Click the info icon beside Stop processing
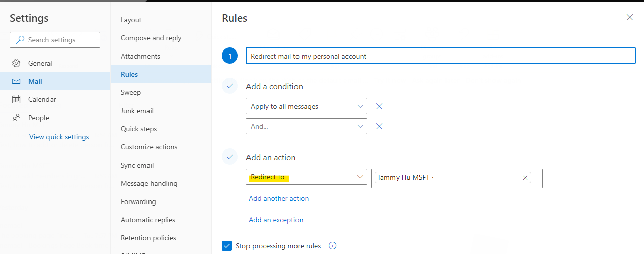Viewport: 644px width, 254px height. pos(332,246)
